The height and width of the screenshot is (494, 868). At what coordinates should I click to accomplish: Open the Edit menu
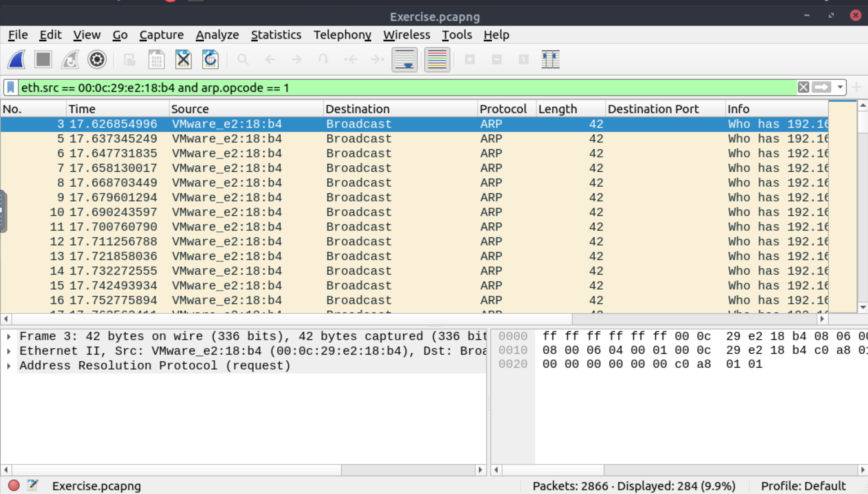51,35
